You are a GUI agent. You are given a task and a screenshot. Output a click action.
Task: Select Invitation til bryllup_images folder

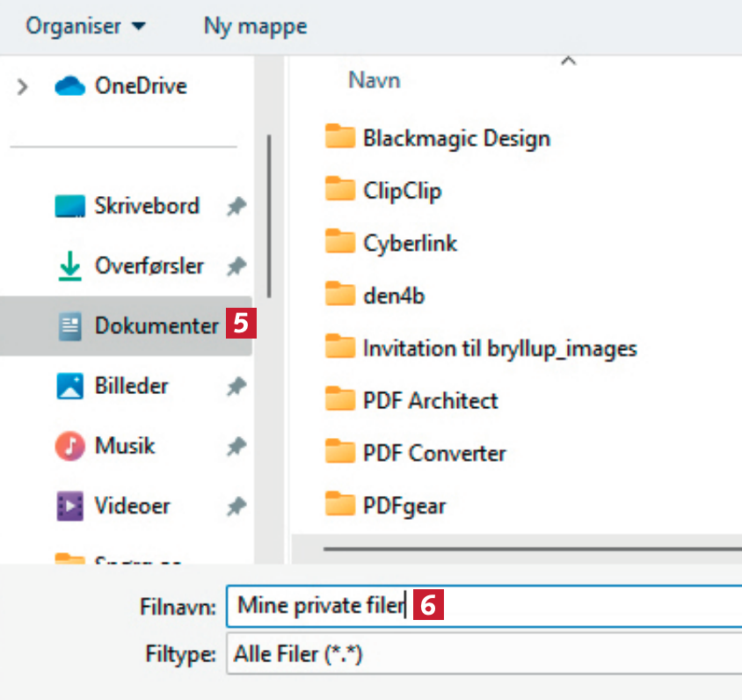click(x=499, y=348)
